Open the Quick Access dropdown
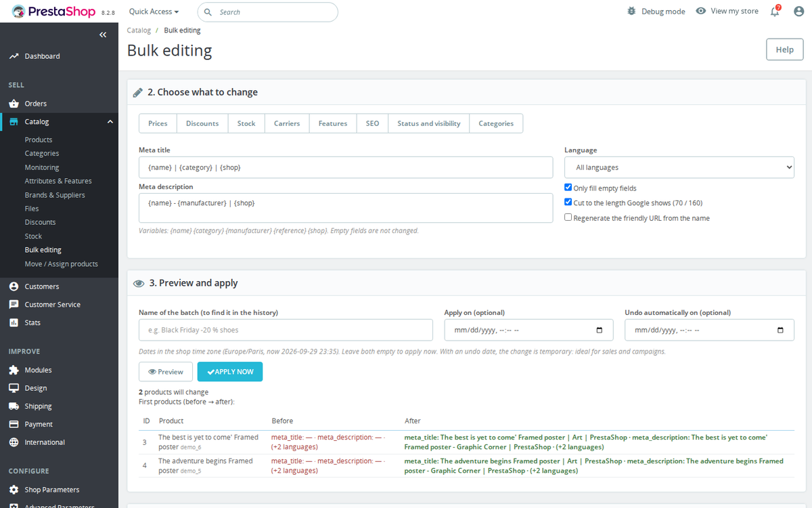This screenshot has height=508, width=812. (x=154, y=12)
